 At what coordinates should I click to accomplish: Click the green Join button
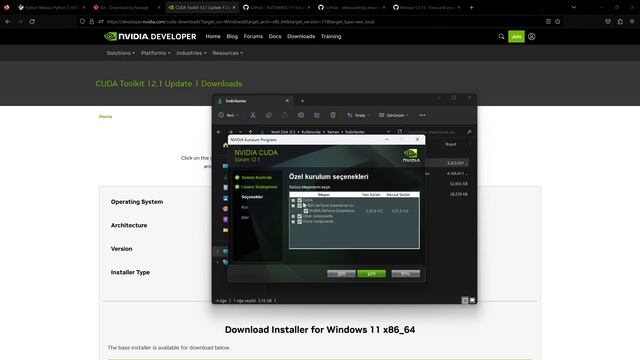516,37
